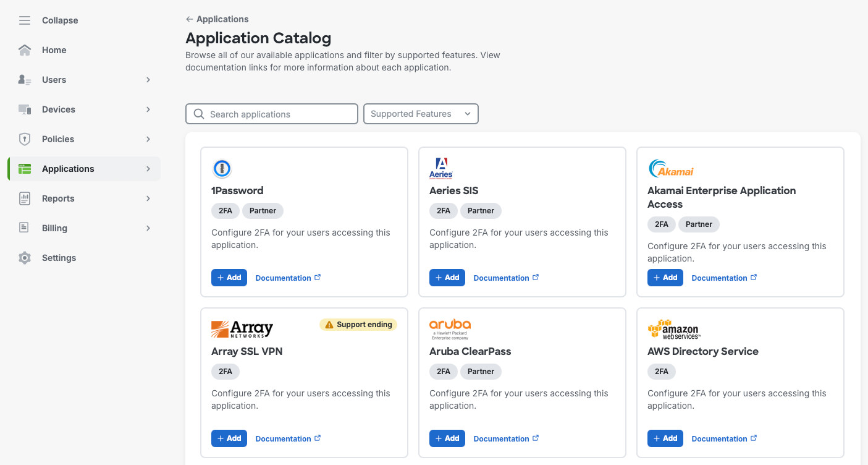Click the Collapse hamburger icon
This screenshot has height=465, width=868.
click(x=24, y=20)
